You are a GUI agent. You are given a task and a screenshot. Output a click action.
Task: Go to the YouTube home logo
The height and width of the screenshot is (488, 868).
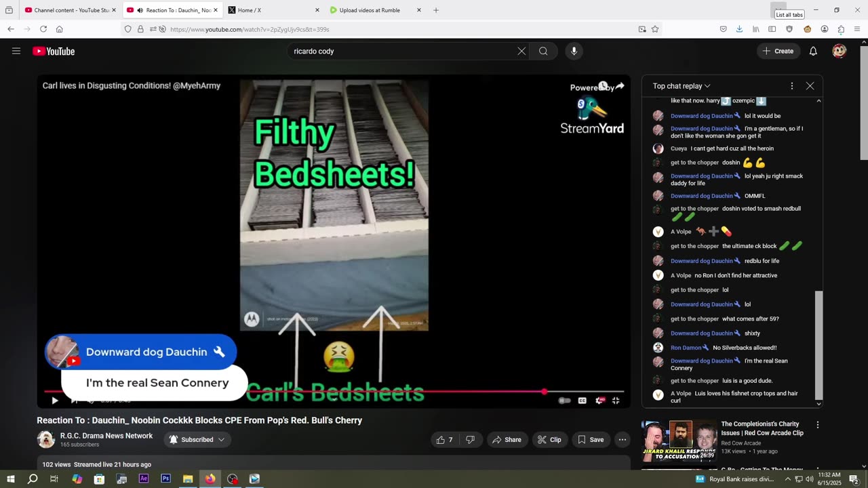point(54,52)
